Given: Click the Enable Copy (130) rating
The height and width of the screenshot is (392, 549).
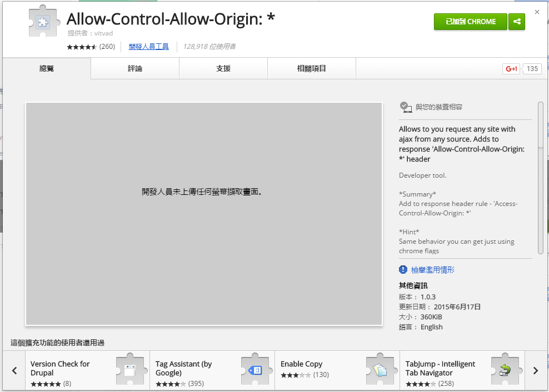Looking at the screenshot, I should tap(305, 375).
